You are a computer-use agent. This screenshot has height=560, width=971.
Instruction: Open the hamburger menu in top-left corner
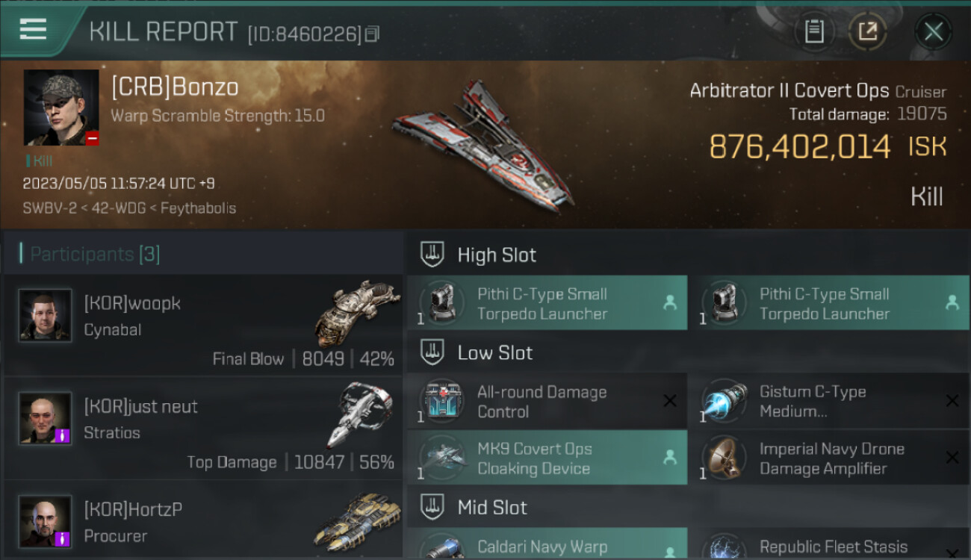click(x=33, y=30)
